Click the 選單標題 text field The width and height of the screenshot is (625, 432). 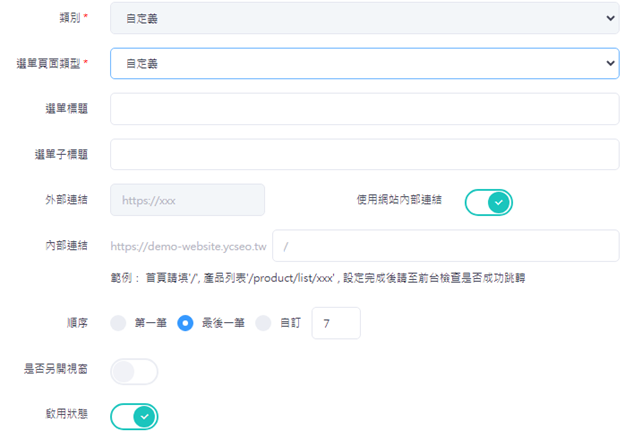click(x=364, y=109)
